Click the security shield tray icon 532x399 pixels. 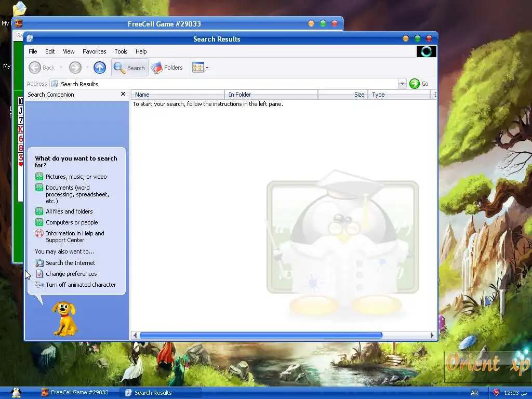pos(496,393)
